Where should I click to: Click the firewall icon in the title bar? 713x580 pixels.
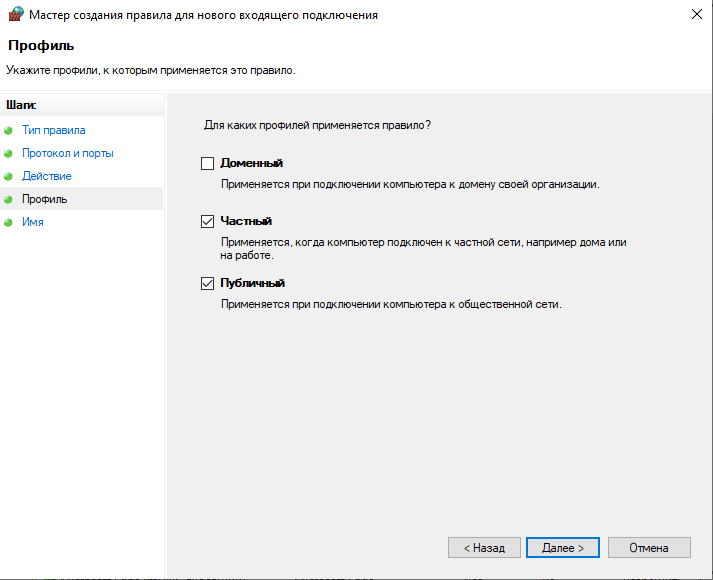pos(15,15)
